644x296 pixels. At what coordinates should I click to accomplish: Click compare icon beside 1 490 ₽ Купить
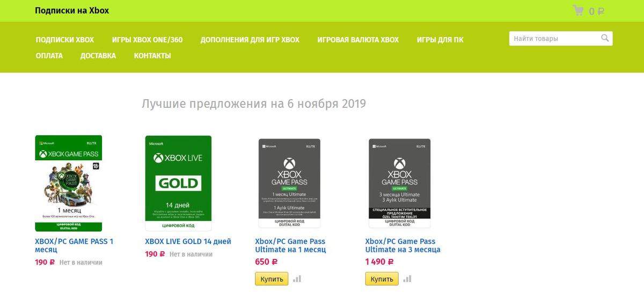pyautogui.click(x=407, y=279)
